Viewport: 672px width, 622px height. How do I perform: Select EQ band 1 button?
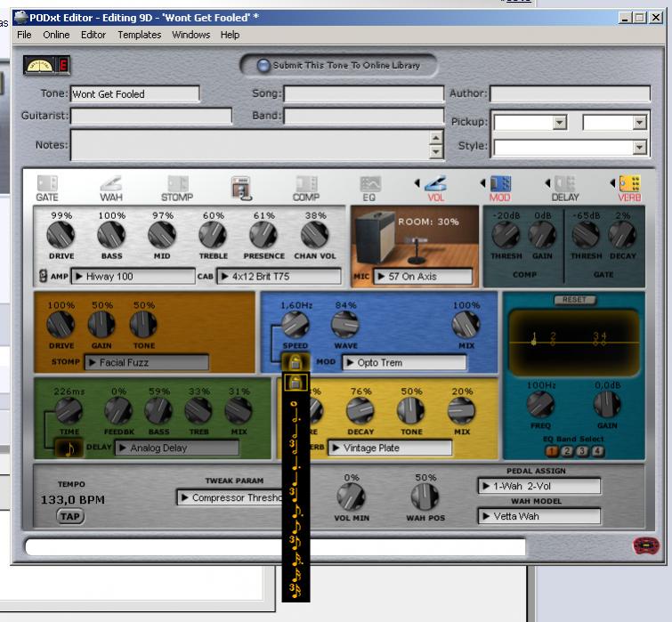click(552, 451)
